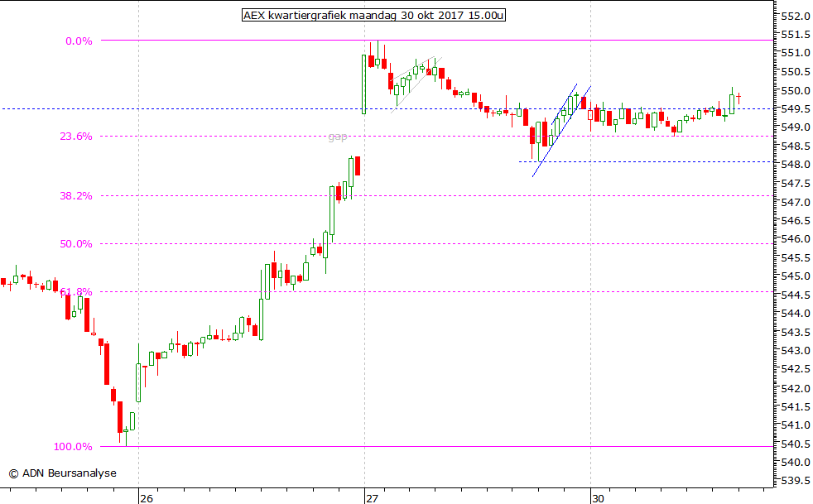This screenshot has width=813, height=504.
Task: Select date marker 27 on time axis
Action: click(x=373, y=498)
